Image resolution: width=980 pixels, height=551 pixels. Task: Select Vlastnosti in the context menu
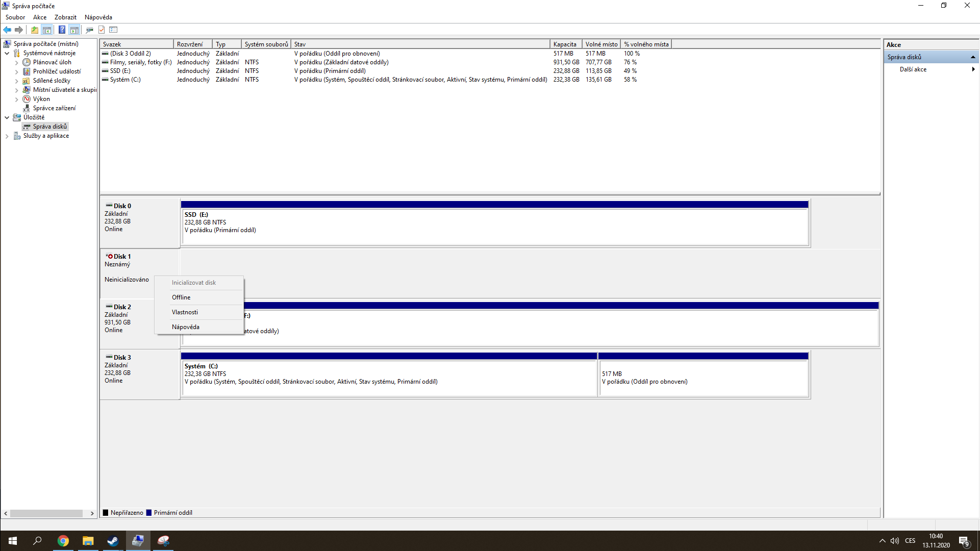[185, 312]
